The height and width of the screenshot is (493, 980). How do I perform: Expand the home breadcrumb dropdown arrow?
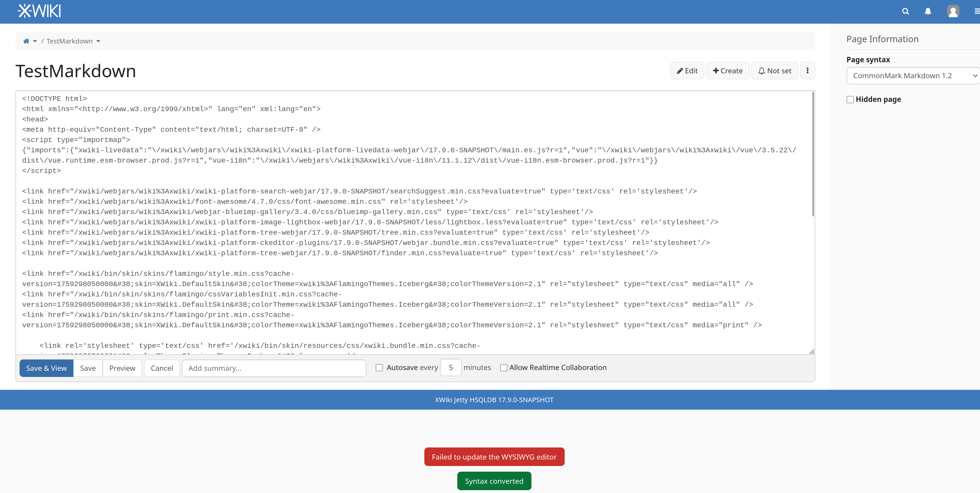[35, 41]
